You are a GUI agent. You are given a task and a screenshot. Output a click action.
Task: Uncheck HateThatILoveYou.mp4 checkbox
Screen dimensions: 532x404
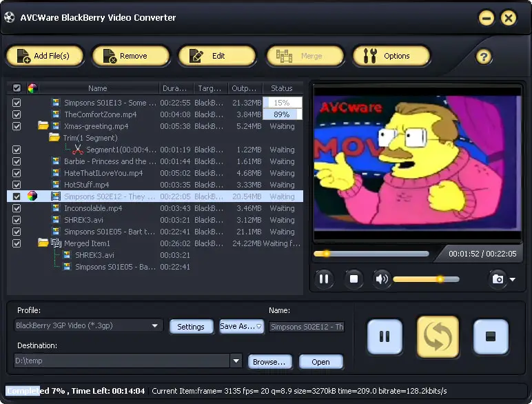17,173
